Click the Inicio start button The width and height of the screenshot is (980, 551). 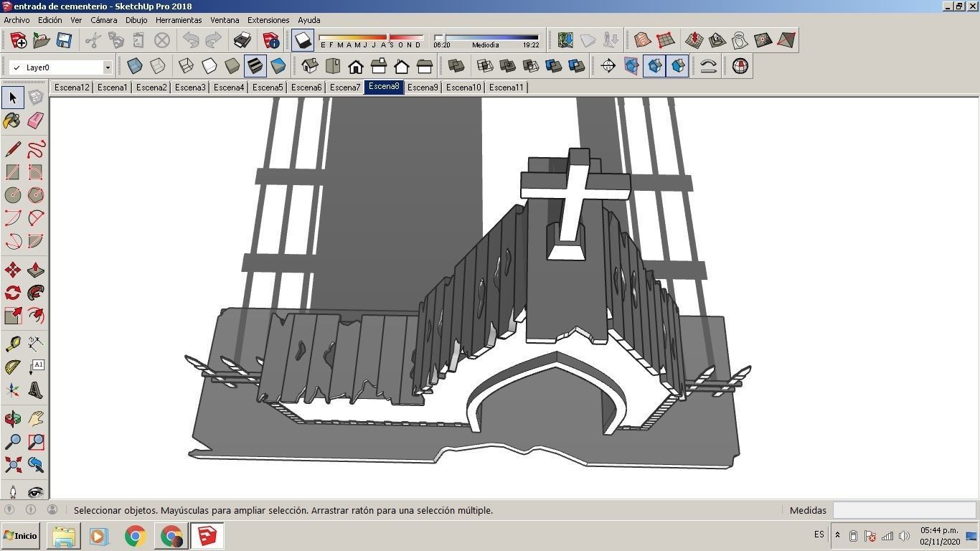click(20, 535)
